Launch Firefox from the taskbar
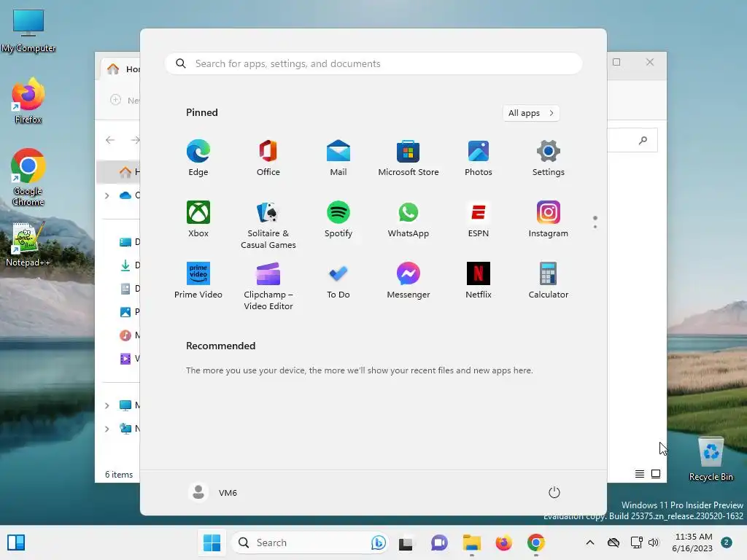 [503, 542]
